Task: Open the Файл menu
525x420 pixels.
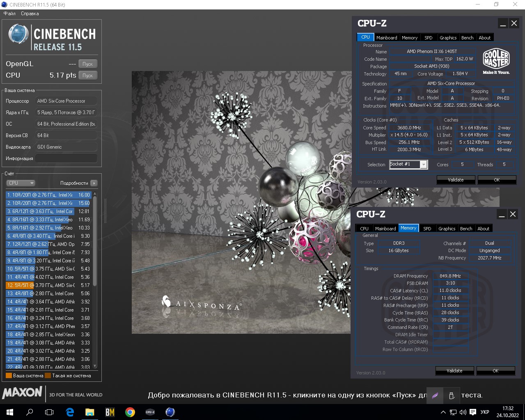Action: (x=9, y=14)
